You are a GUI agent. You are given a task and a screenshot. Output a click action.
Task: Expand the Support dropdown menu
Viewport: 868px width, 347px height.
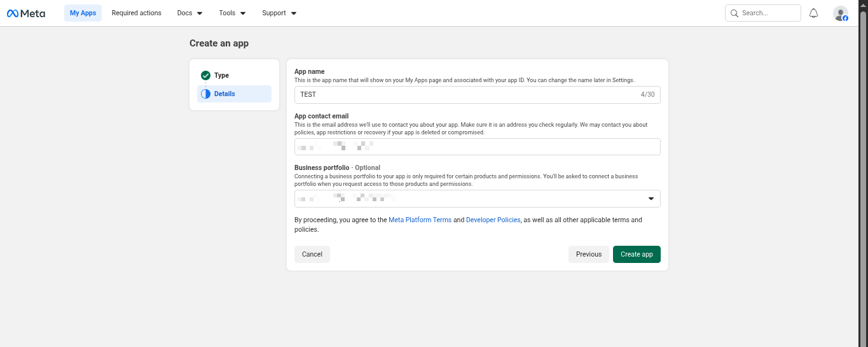click(x=279, y=13)
